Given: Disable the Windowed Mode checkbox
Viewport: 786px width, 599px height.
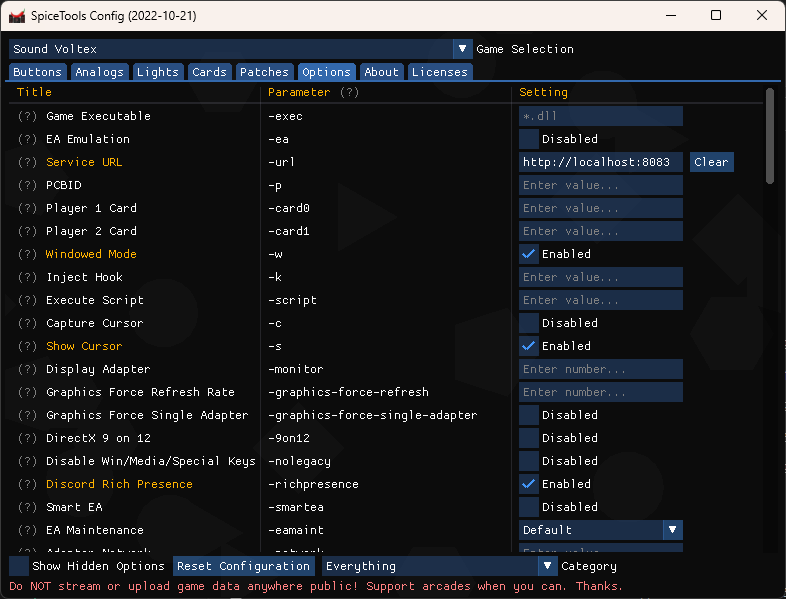Looking at the screenshot, I should tap(529, 254).
